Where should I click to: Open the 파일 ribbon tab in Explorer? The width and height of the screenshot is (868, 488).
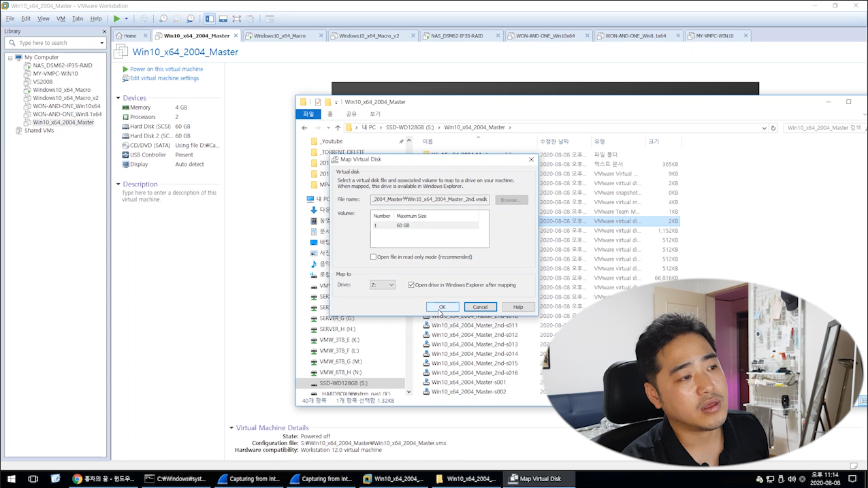click(x=308, y=114)
